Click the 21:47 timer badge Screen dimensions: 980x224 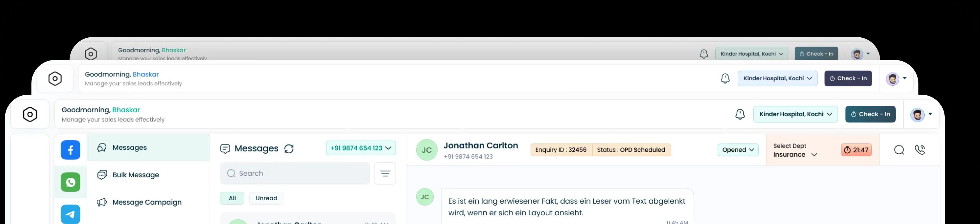click(856, 150)
